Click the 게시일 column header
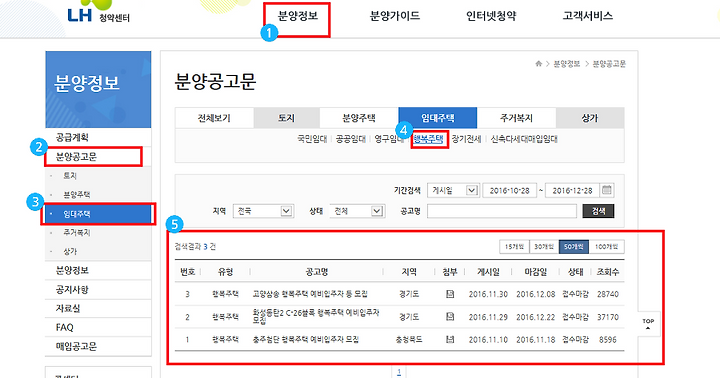This screenshot has height=378, width=720. 488,272
